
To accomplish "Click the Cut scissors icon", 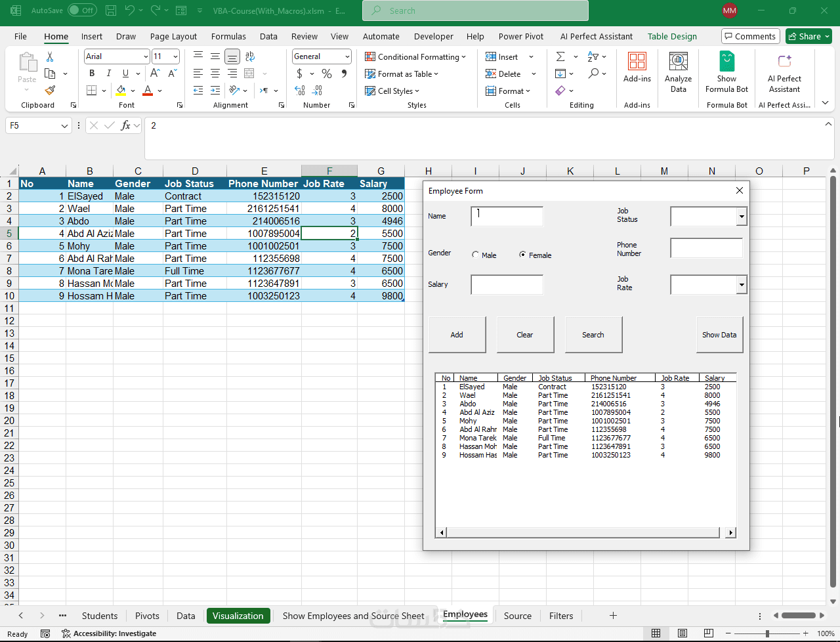I will tap(50, 57).
